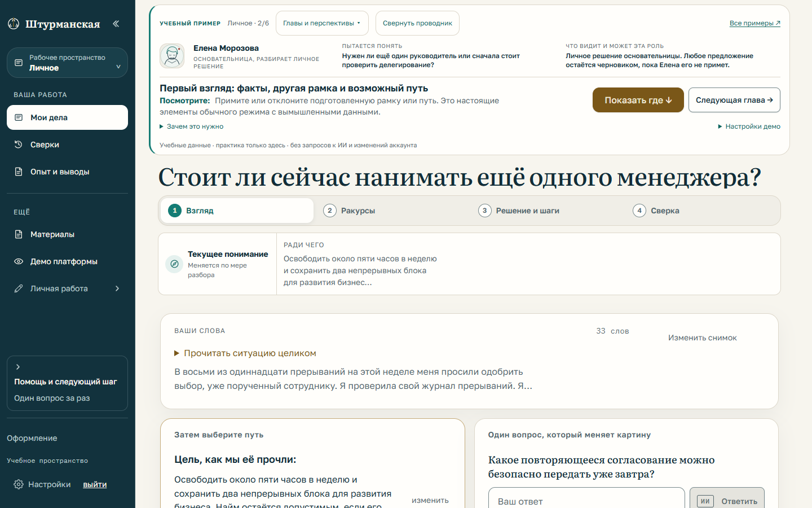Click the eye icon beside Демо платформы
812x508 pixels.
point(19,261)
